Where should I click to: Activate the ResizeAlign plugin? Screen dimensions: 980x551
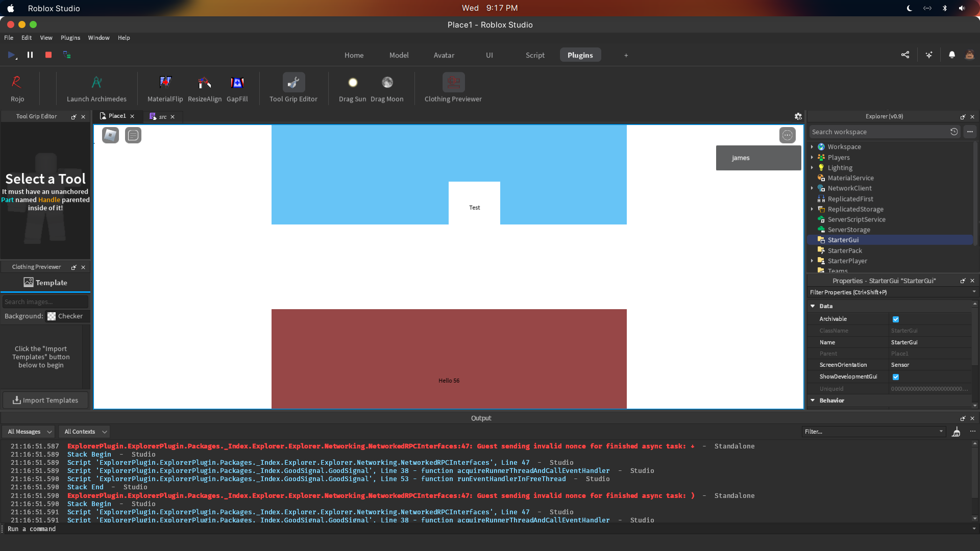205,88
